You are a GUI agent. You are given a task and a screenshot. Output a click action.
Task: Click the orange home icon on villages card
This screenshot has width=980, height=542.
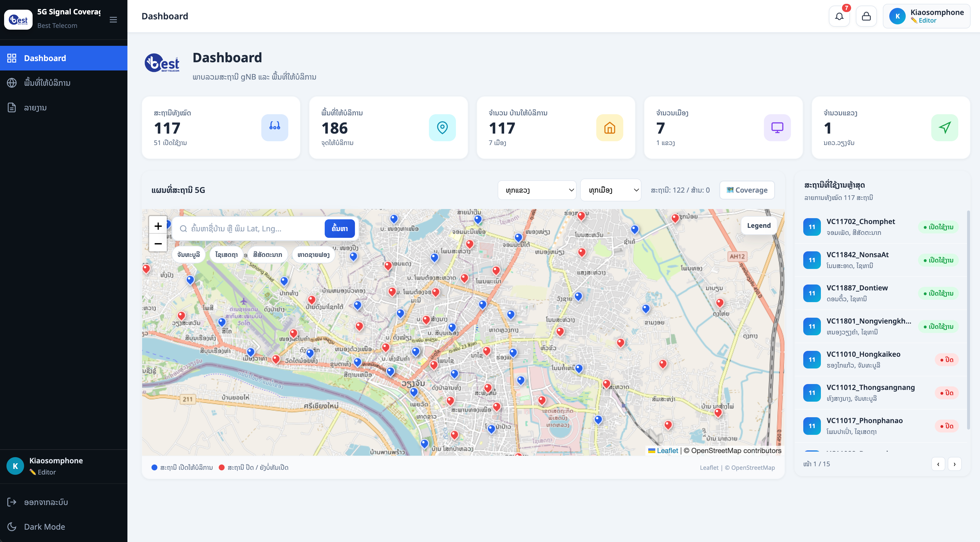click(610, 128)
